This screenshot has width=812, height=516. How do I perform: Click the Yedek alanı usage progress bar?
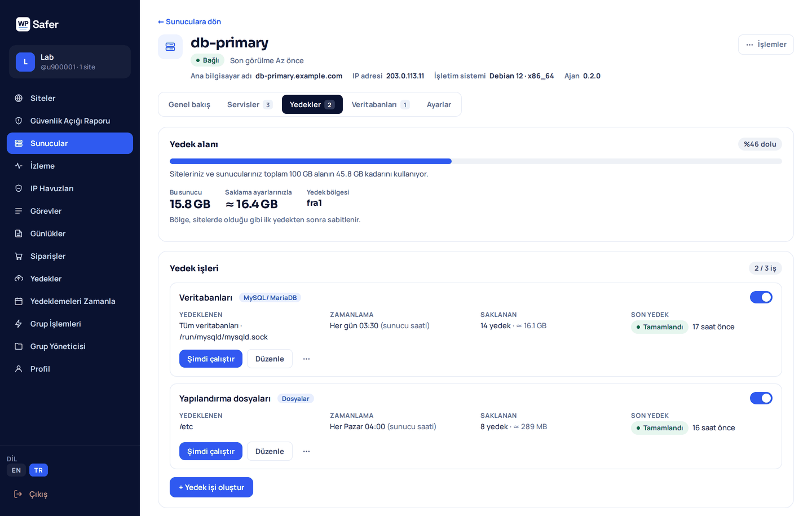click(476, 161)
